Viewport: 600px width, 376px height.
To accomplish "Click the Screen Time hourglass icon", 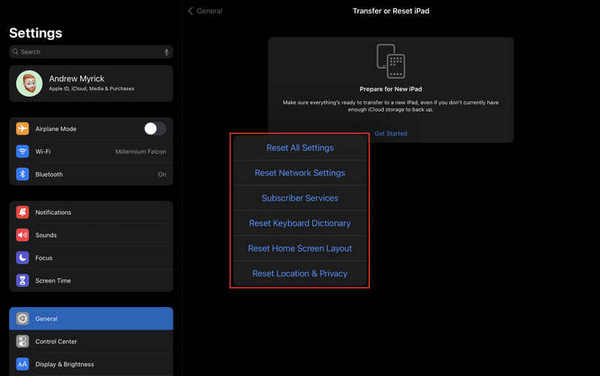I will click(x=22, y=280).
